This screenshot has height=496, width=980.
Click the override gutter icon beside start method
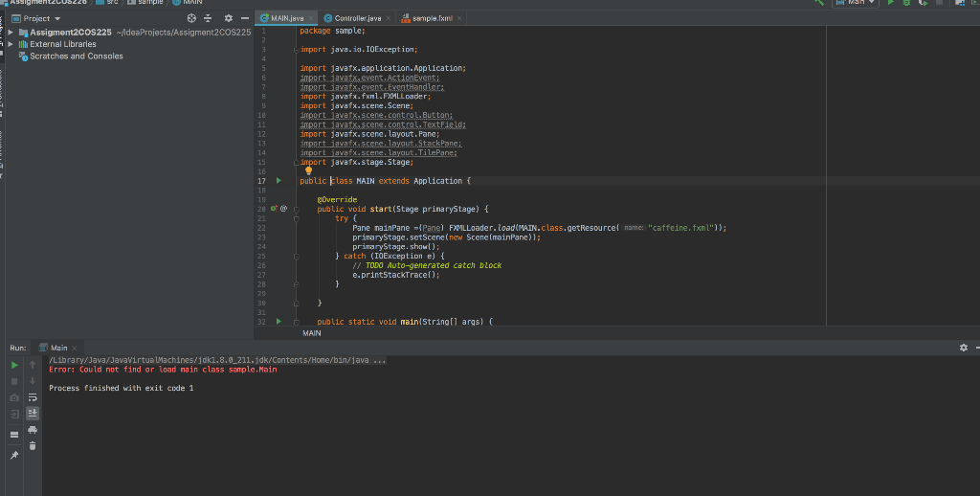(x=274, y=209)
